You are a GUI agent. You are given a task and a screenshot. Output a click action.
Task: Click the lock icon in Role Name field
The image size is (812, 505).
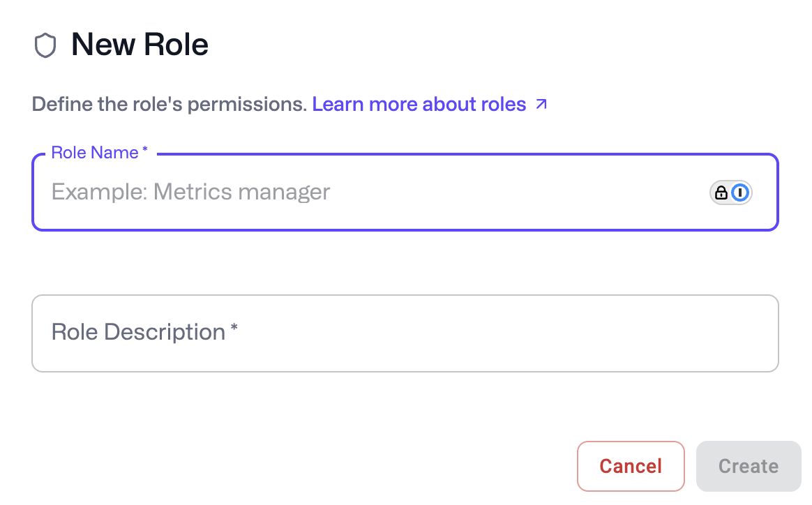[x=721, y=193]
